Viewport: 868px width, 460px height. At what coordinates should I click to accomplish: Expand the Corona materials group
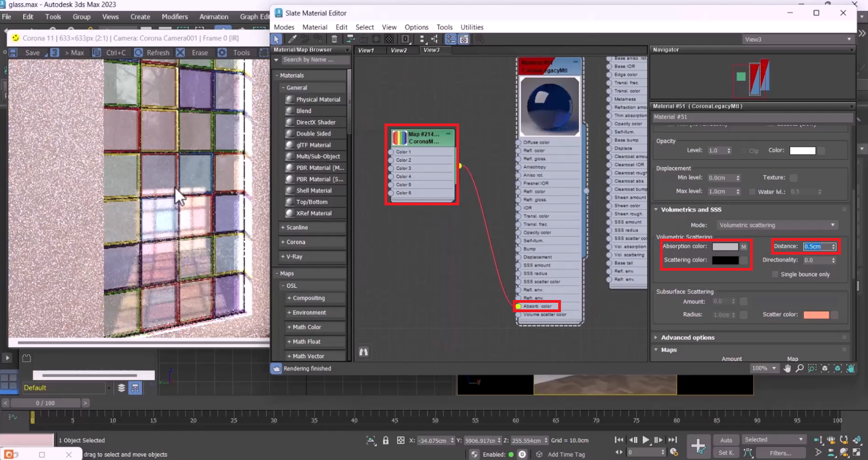click(295, 242)
